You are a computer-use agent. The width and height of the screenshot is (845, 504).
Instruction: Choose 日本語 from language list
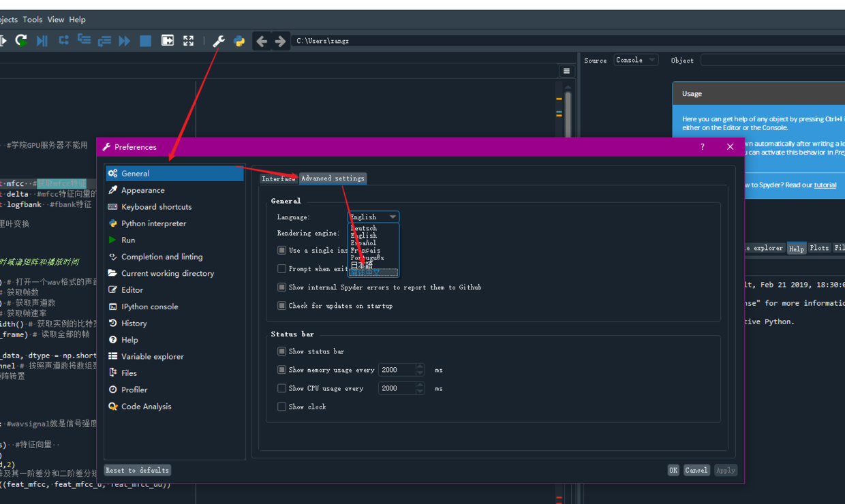[373, 266]
